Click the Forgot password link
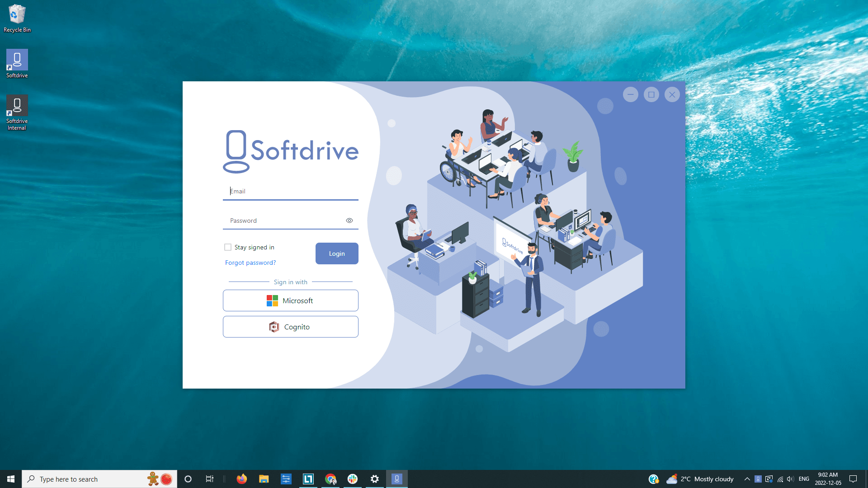 click(250, 263)
